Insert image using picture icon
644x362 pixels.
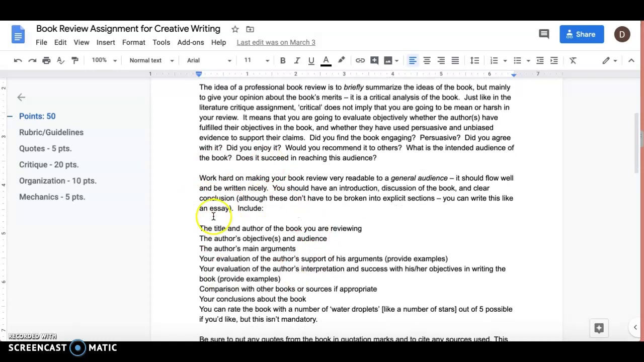tap(388, 60)
